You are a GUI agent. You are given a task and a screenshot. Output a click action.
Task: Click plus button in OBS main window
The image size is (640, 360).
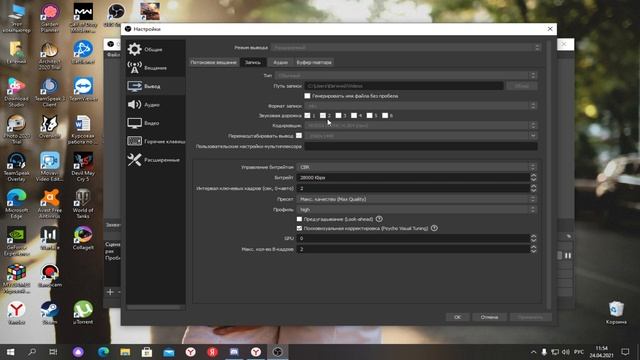coord(110,292)
